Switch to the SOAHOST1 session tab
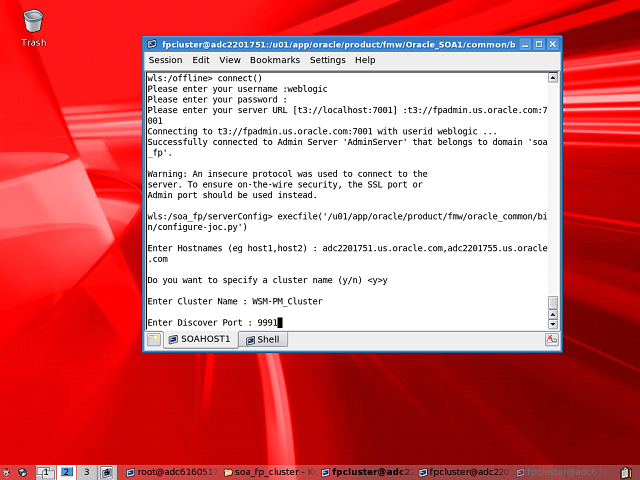Image resolution: width=640 pixels, height=480 pixels. pyautogui.click(x=200, y=339)
